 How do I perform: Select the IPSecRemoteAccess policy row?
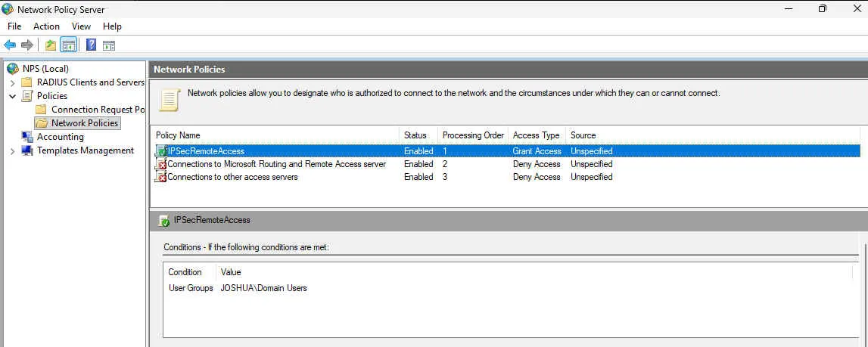(x=506, y=151)
